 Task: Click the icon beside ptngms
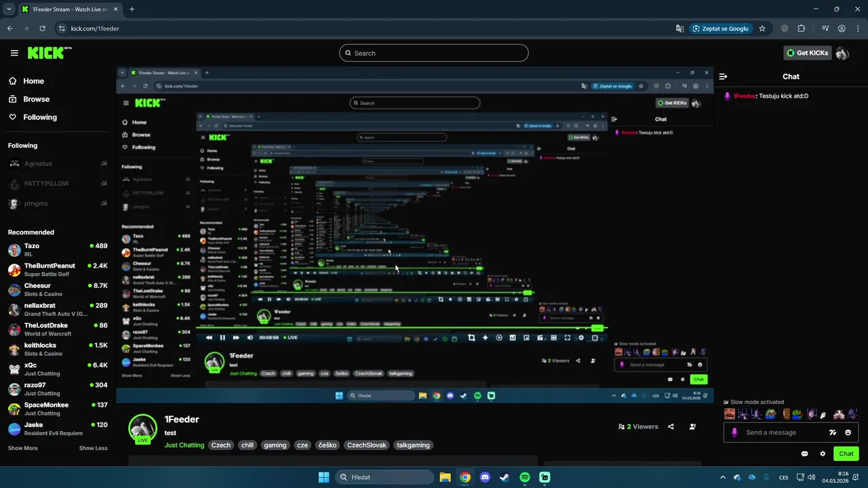pos(104,203)
